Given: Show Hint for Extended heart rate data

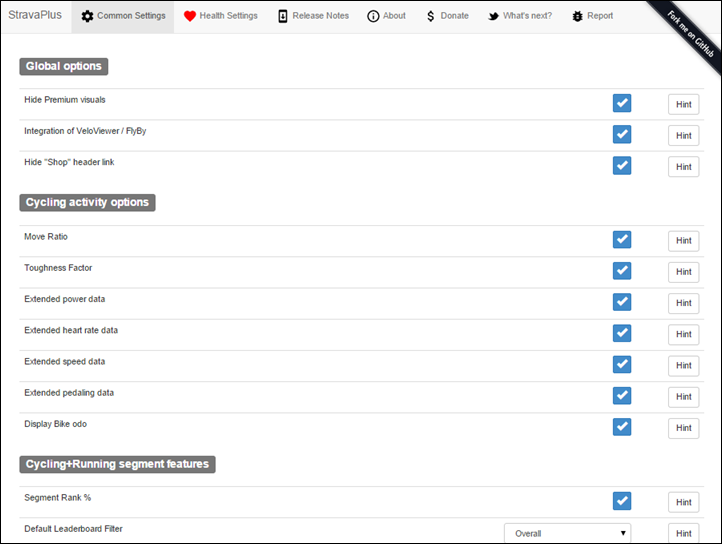Looking at the screenshot, I should (683, 335).
